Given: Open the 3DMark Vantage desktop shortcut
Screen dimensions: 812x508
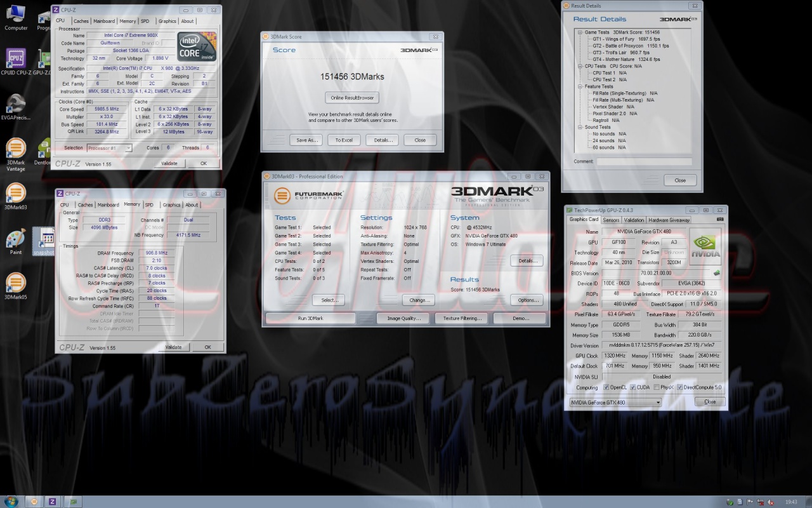Looking at the screenshot, I should tap(16, 150).
